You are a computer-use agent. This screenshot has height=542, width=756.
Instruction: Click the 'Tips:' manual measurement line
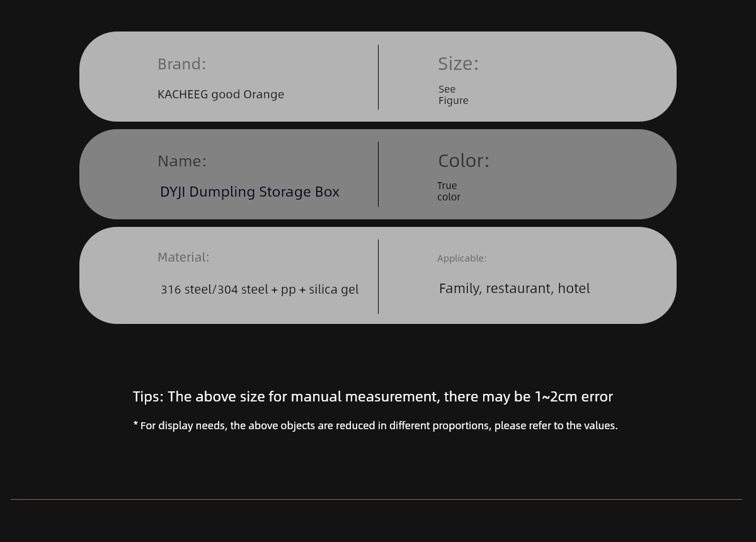(372, 396)
